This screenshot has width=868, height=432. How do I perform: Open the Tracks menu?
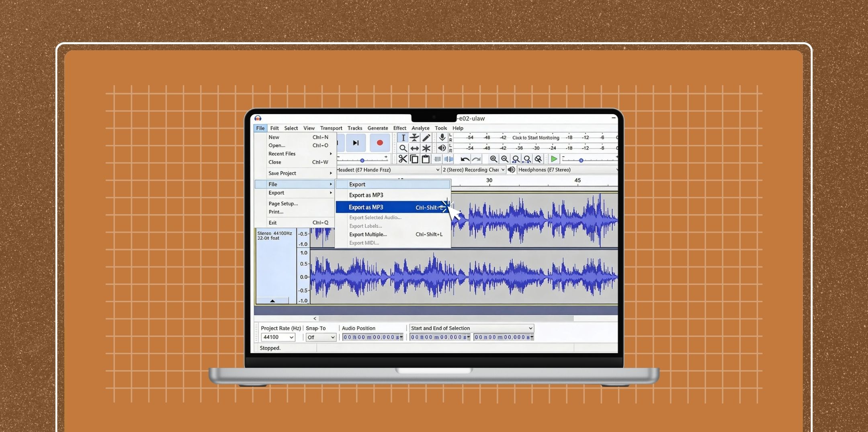tap(355, 128)
